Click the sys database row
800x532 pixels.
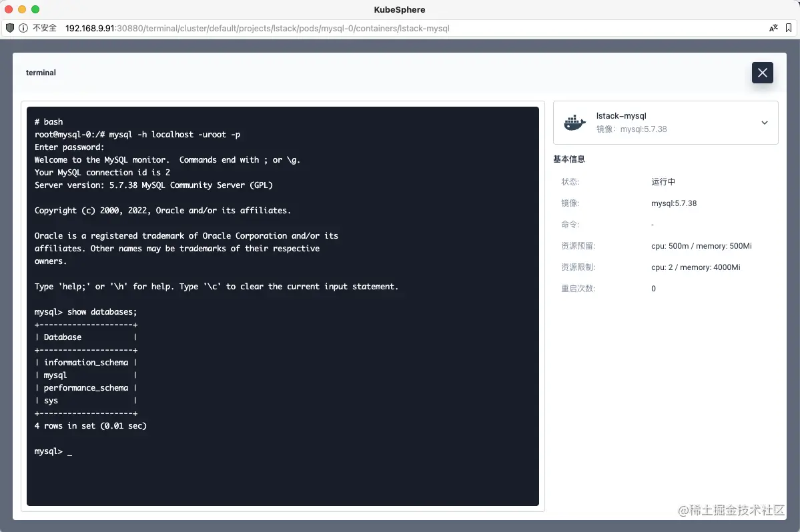(85, 401)
